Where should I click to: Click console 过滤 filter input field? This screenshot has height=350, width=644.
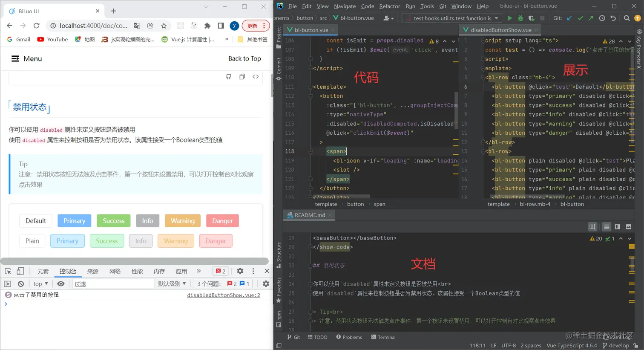coord(113,284)
